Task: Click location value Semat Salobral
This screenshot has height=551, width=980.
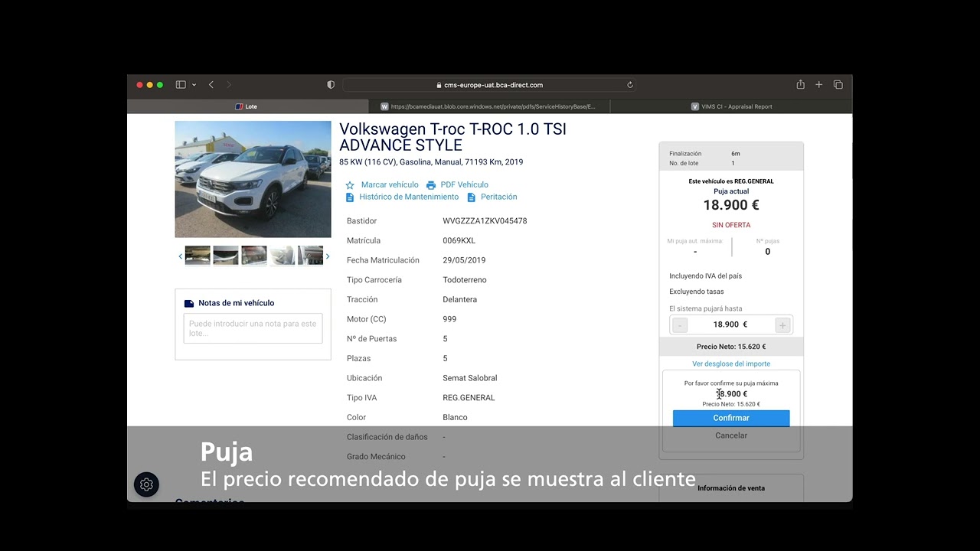Action: (470, 378)
